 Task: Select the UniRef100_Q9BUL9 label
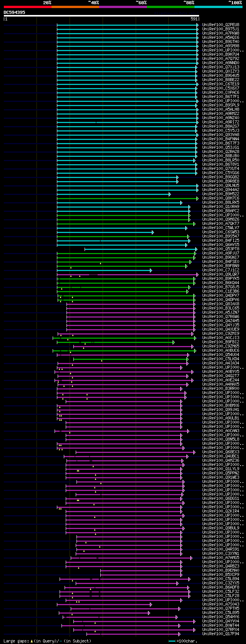click(221, 528)
